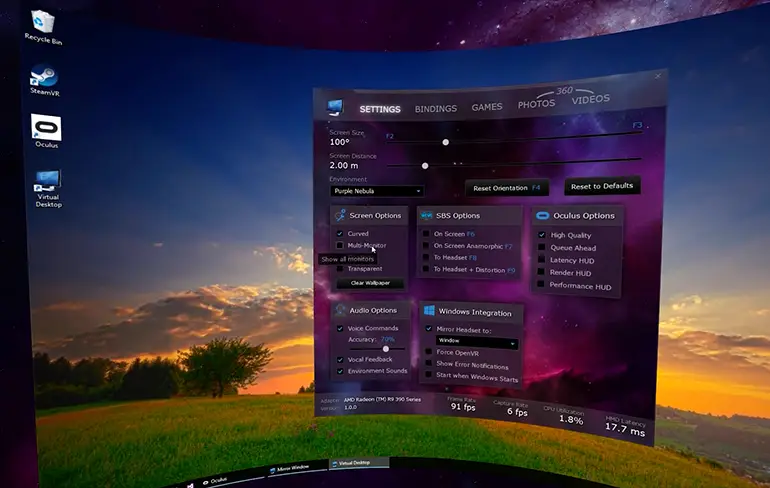Viewport: 770px width, 488px height.
Task: Click the 70% accuracy value
Action: (x=387, y=339)
